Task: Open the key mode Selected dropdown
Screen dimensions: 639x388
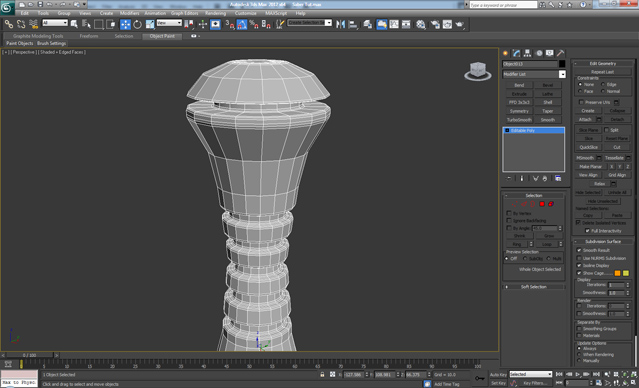Action: point(530,374)
